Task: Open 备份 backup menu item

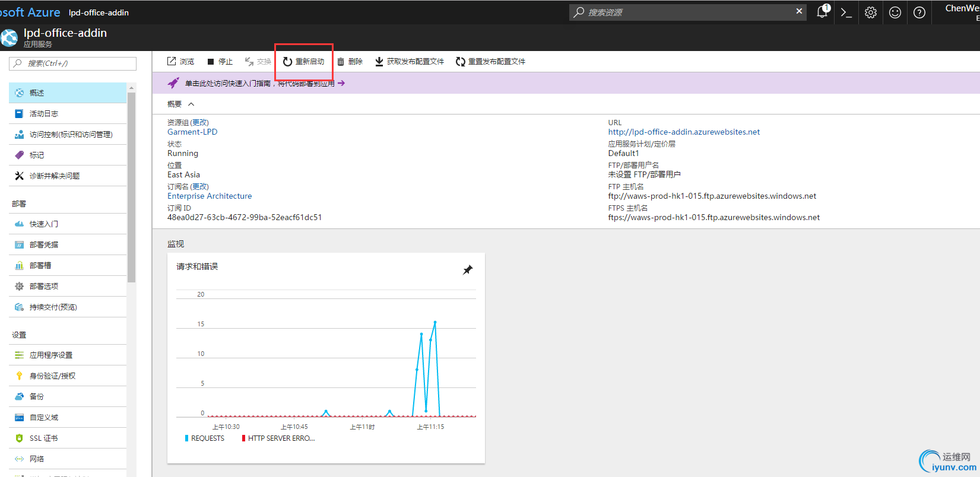Action: (x=68, y=397)
